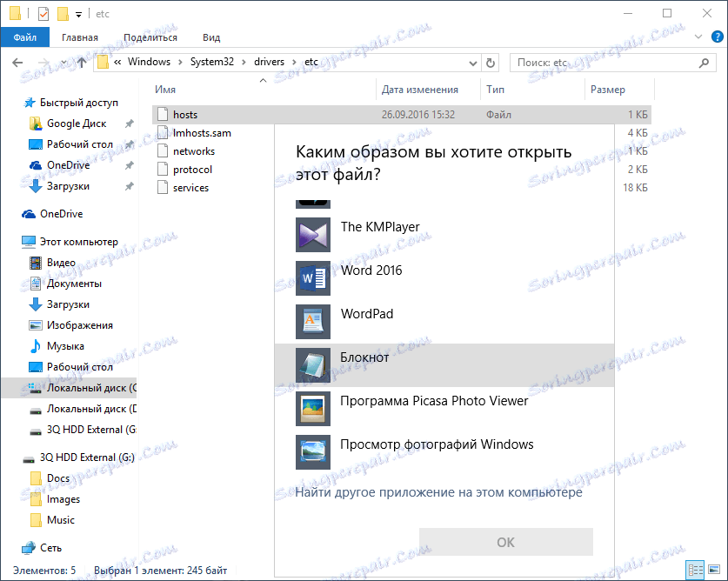Go back with the left arrow

coord(17,63)
